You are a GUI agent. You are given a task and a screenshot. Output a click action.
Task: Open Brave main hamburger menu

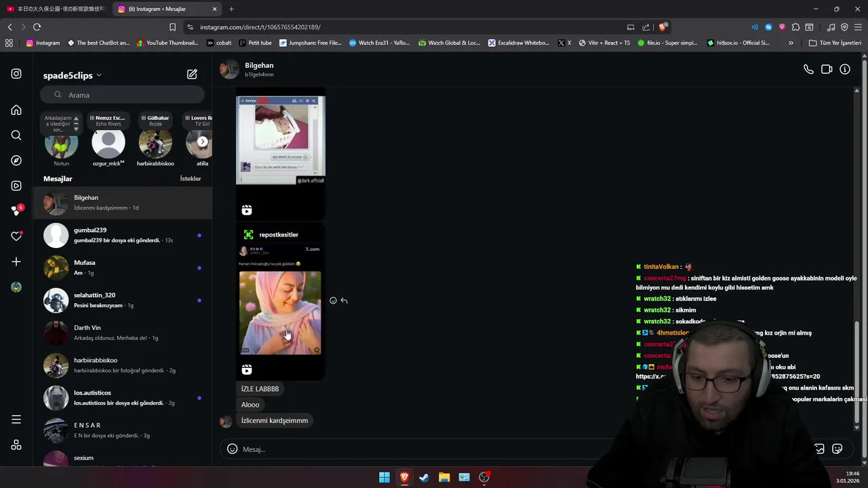tap(858, 27)
